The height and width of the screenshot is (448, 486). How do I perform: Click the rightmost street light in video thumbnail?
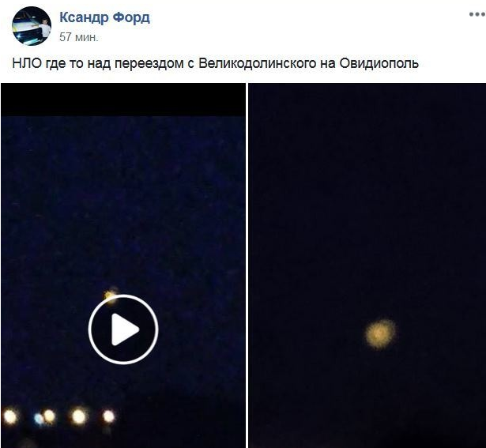(109, 416)
